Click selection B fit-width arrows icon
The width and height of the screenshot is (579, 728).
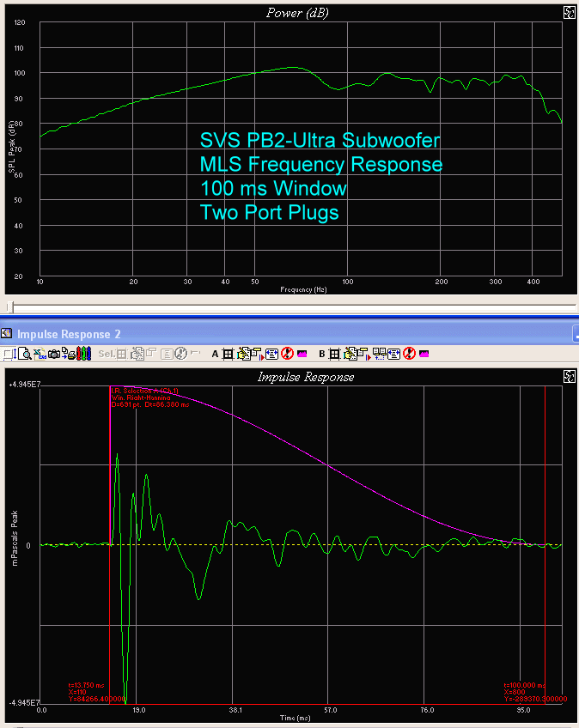coord(393,355)
